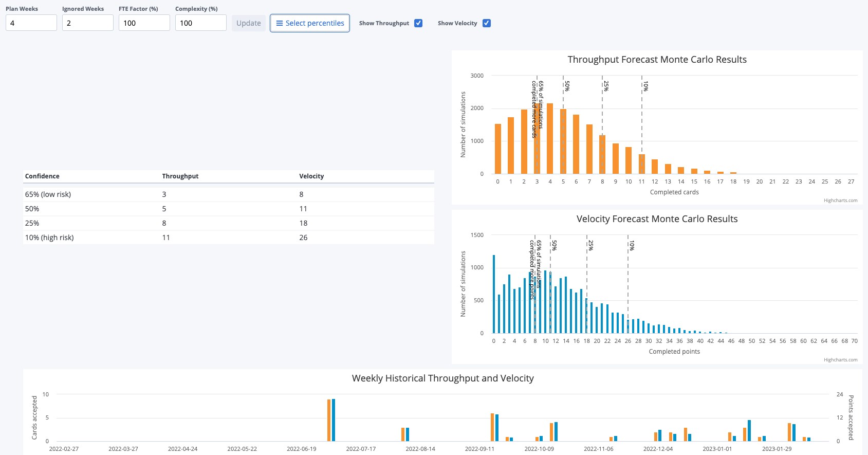The image size is (868, 455).
Task: Click the Confidence column header
Action: (42, 176)
